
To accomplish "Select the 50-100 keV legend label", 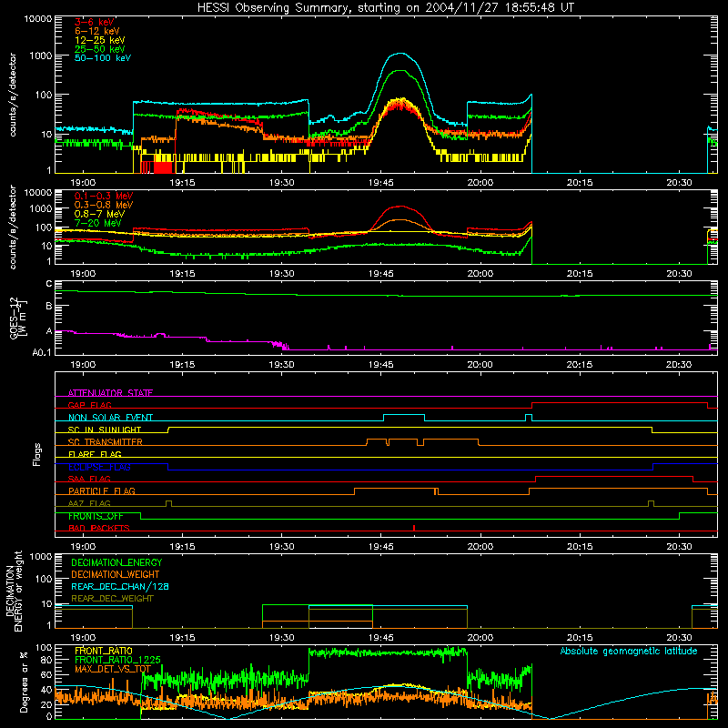I will coord(103,57).
